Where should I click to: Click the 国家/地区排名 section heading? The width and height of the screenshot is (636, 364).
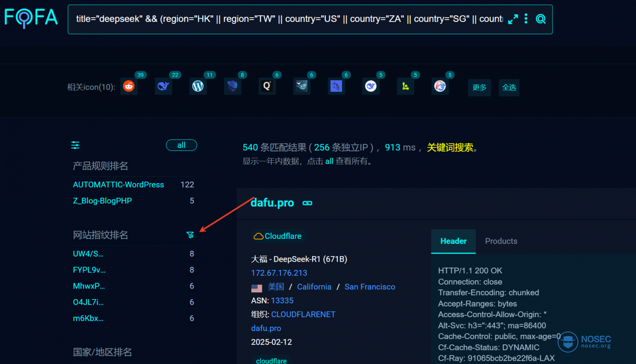pos(102,352)
